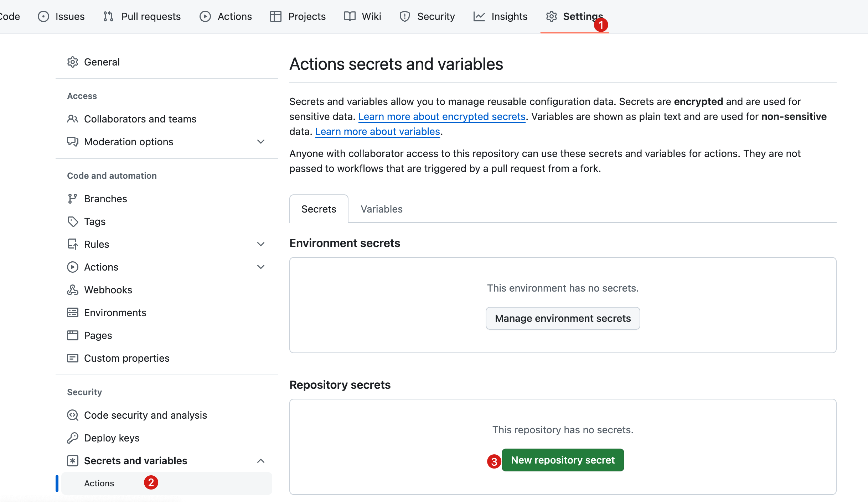Expand the Rules section chevron

click(261, 244)
